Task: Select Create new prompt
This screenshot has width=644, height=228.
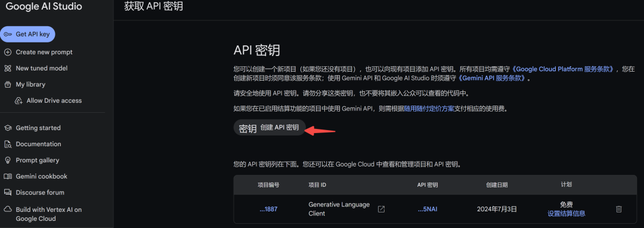Action: coord(44,52)
